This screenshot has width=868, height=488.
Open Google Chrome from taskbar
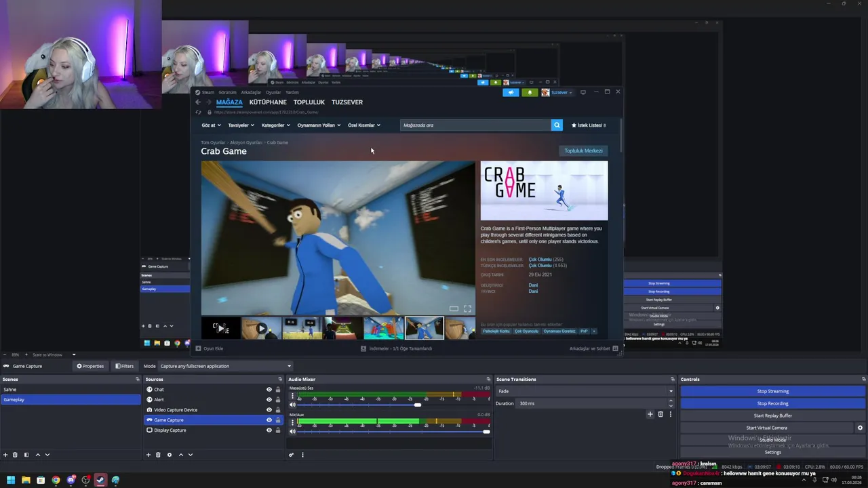coord(56,480)
